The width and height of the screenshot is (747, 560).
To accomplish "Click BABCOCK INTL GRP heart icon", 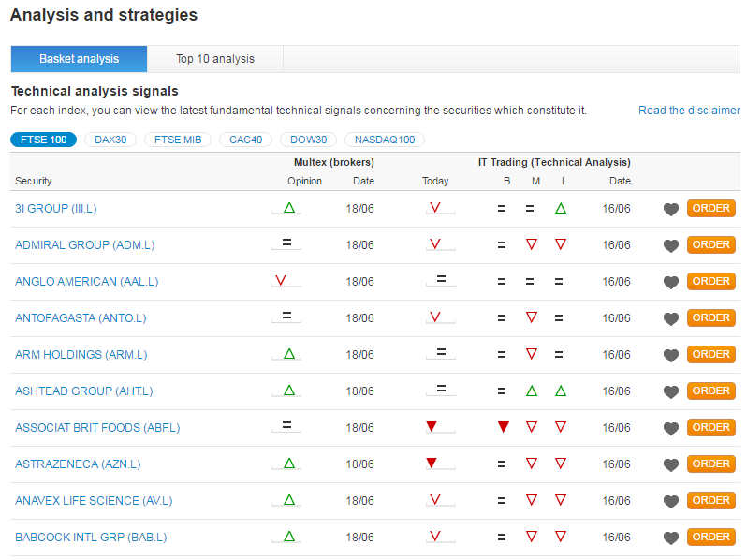I will pos(671,538).
